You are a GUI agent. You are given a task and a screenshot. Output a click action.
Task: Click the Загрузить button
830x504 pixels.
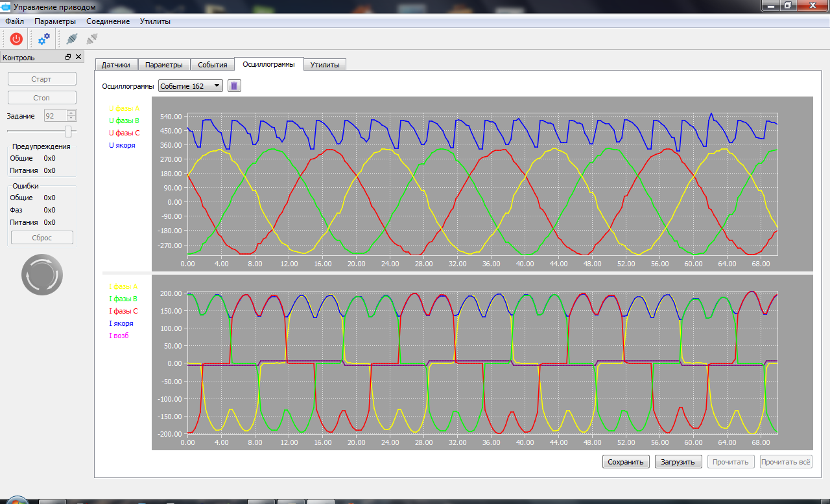coord(678,462)
